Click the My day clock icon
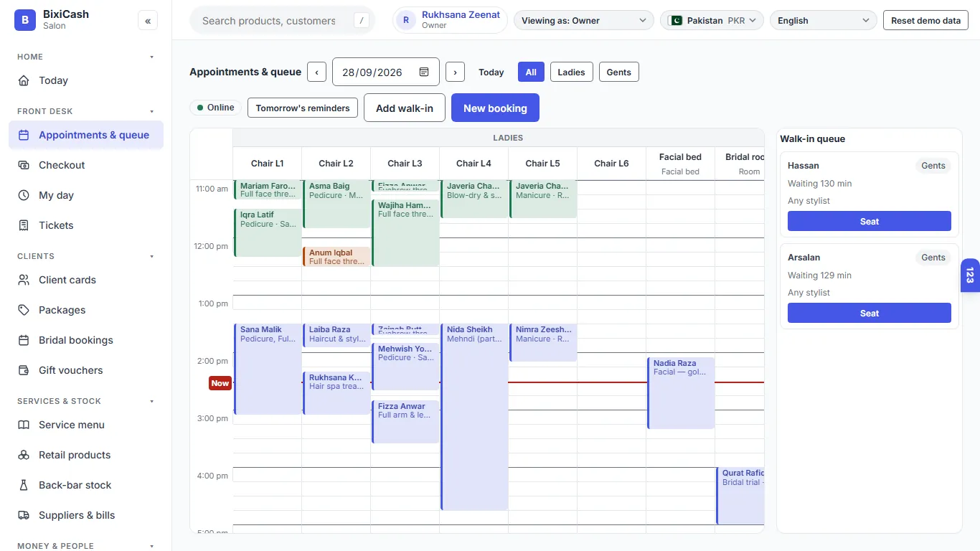The image size is (980, 551). click(x=24, y=195)
